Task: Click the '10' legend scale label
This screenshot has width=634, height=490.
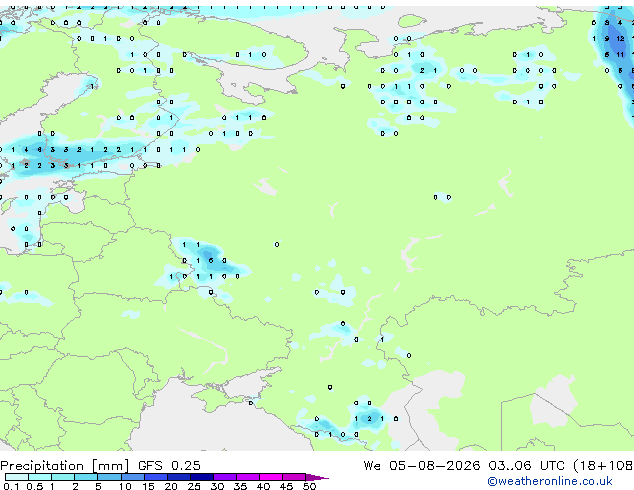Action: pyautogui.click(x=125, y=486)
